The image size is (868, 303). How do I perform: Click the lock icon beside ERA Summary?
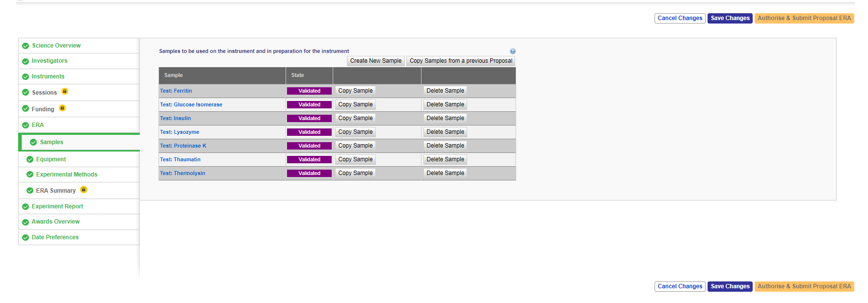(83, 190)
